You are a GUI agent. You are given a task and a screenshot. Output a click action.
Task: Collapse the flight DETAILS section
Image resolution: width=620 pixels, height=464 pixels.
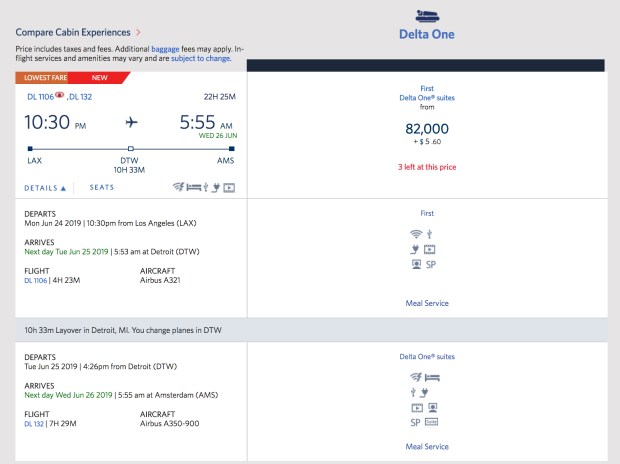coord(46,187)
